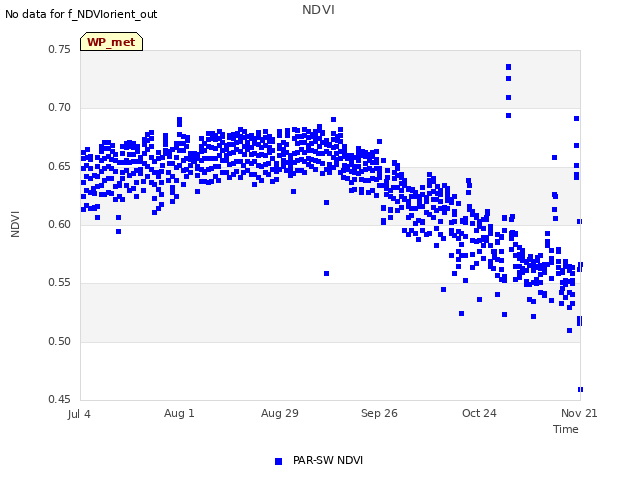Click the Jul 4 x-axis label
Viewport: 640px width, 480px height.
coord(79,414)
